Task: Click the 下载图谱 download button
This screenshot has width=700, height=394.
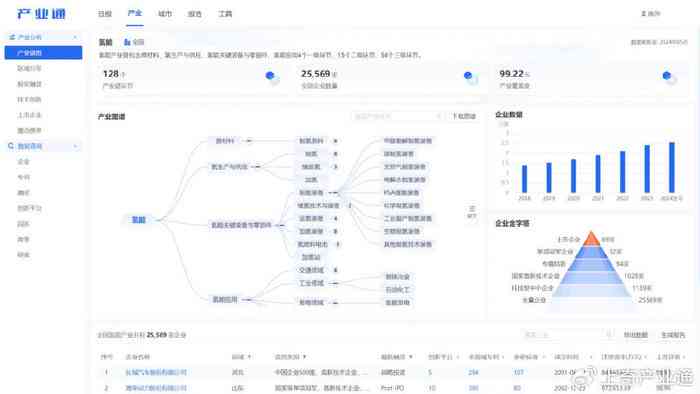Action: coord(464,116)
